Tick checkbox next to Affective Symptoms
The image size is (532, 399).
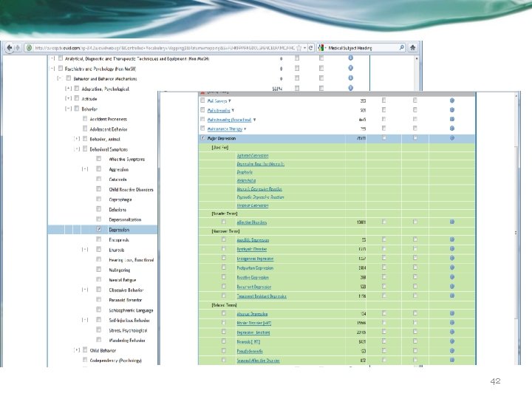click(99, 159)
